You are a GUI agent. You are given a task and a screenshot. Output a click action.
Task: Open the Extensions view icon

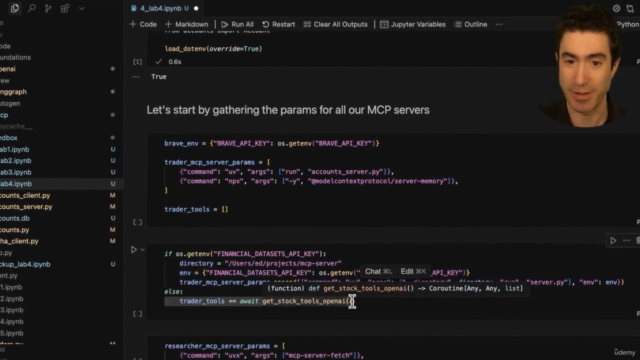pyautogui.click(x=65, y=8)
